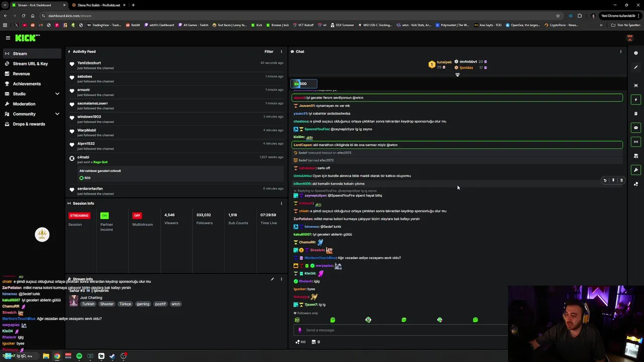The height and width of the screenshot is (362, 644).
Task: Pin the hovered chat message
Action: pyautogui.click(x=613, y=180)
